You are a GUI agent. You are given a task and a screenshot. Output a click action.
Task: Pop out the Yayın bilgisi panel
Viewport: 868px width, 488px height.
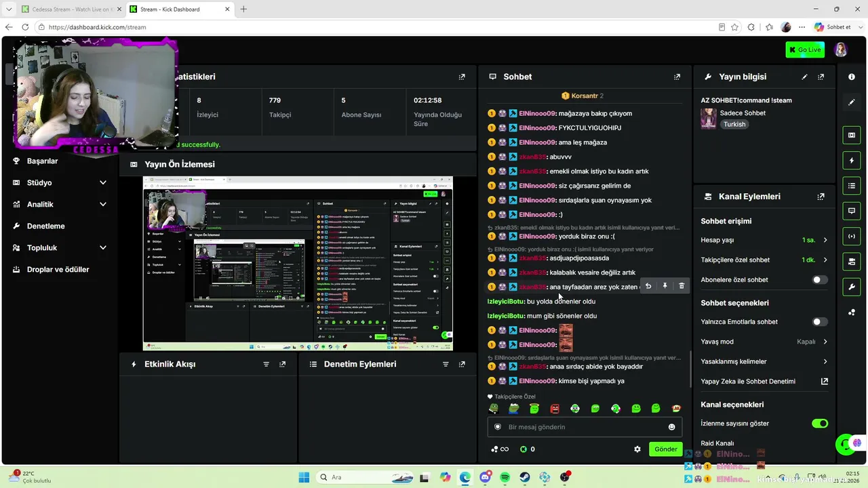821,77
